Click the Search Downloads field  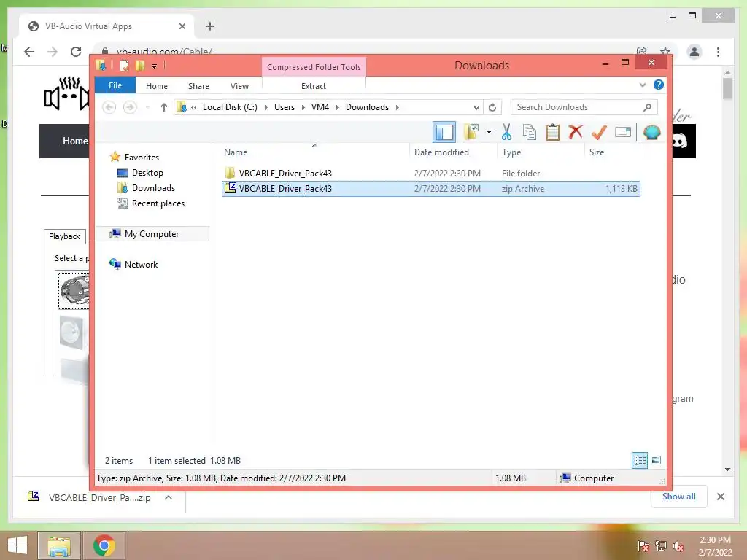584,107
